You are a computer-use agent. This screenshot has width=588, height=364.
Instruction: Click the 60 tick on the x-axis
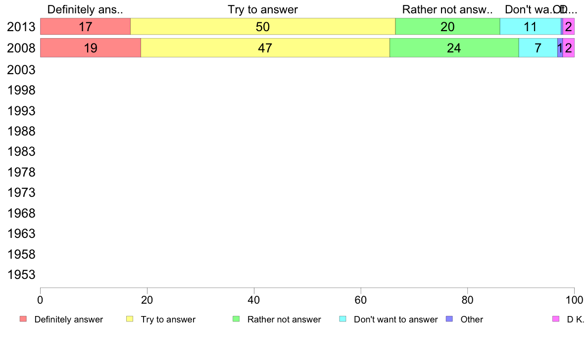361,300
